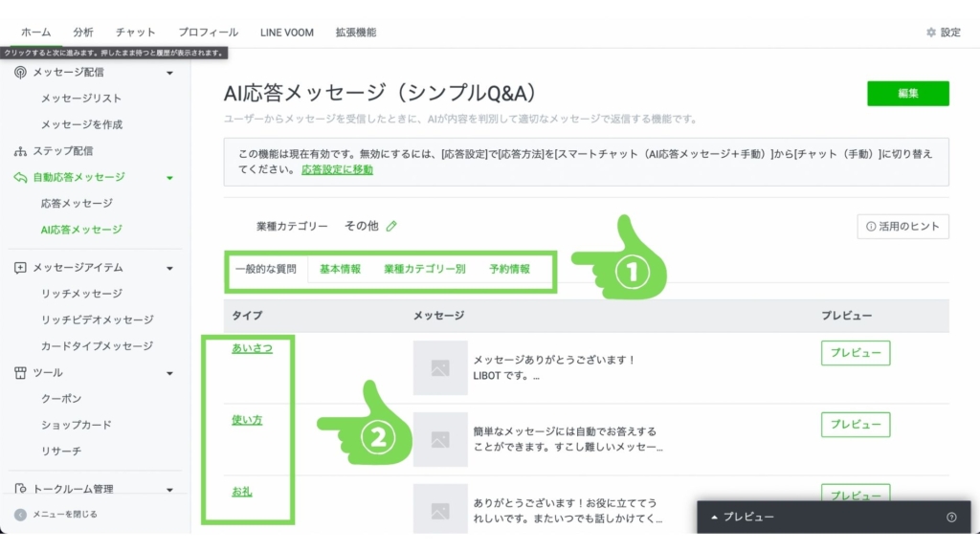Viewport: 980px width, 551px height.
Task: Collapse the 自動応答メッセージ section arrow
Action: (169, 177)
